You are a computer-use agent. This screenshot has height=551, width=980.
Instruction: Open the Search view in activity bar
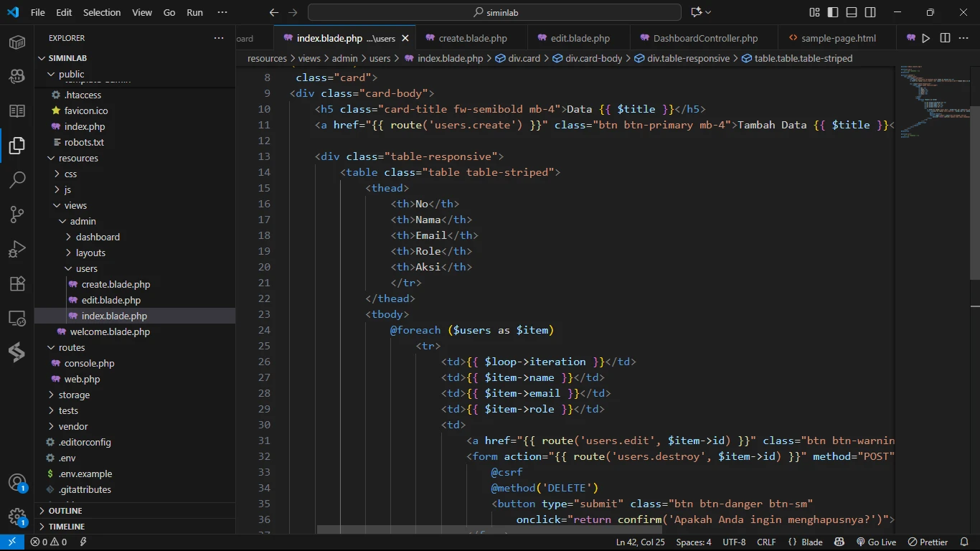coord(17,179)
